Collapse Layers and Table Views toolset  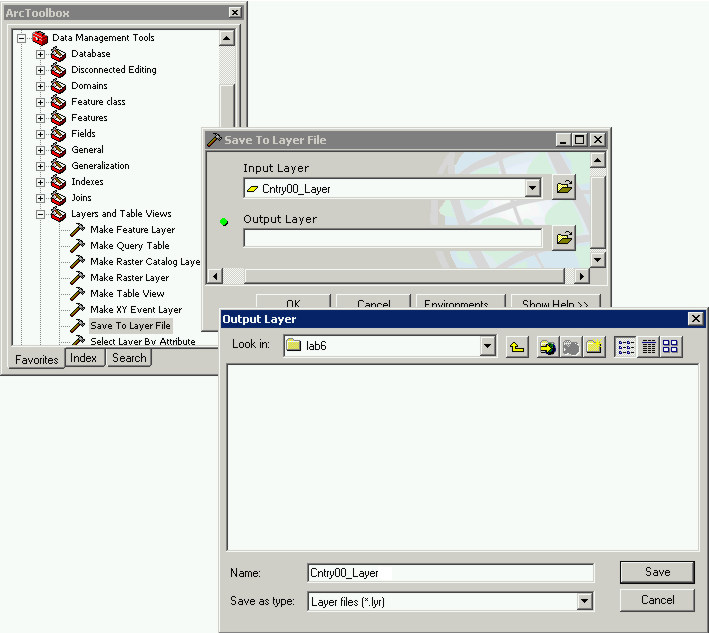[41, 214]
